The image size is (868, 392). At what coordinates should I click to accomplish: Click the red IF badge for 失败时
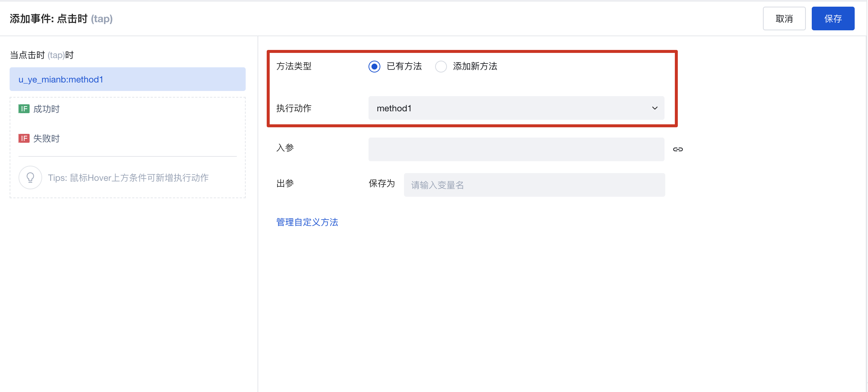24,138
